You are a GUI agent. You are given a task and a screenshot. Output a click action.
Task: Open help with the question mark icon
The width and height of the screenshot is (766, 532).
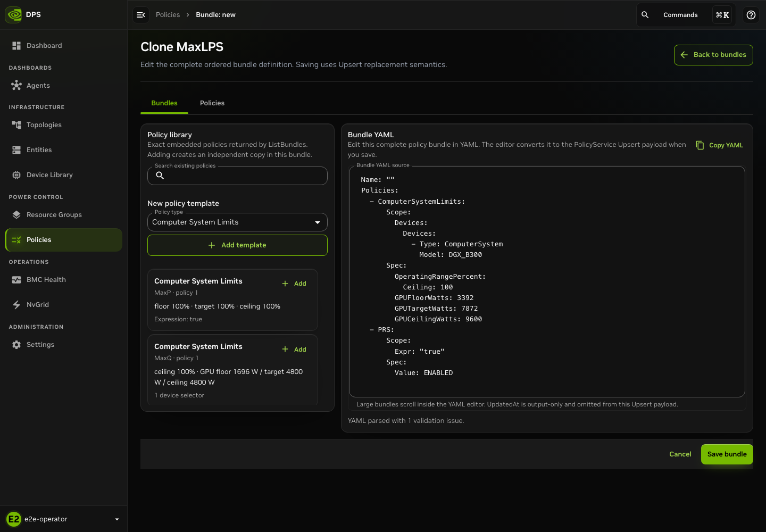751,15
